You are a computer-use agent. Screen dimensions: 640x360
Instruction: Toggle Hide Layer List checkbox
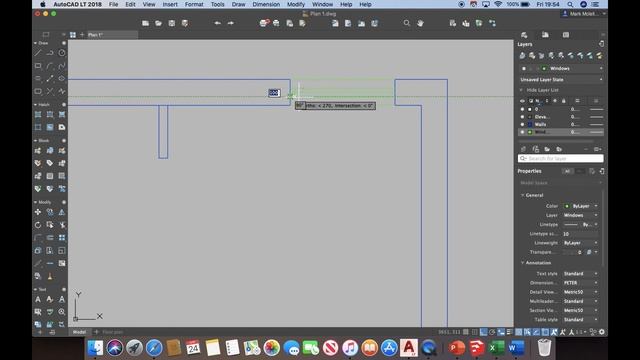521,90
